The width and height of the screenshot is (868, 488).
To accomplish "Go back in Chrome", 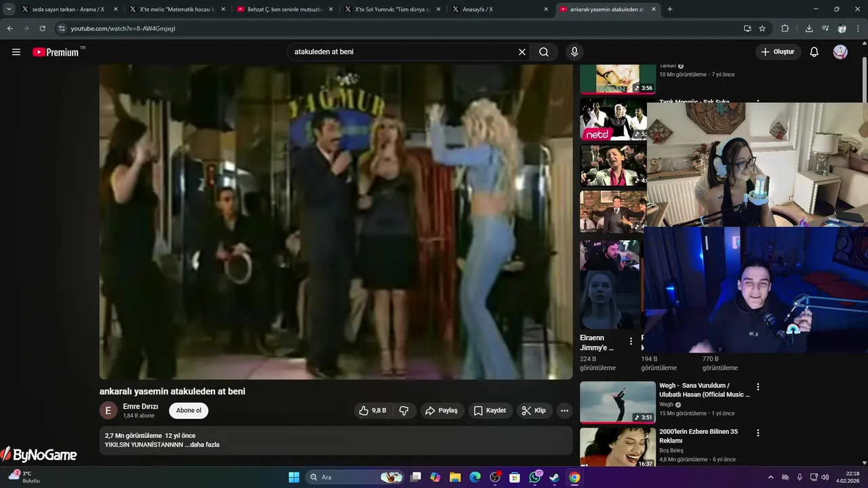I will 9,28.
